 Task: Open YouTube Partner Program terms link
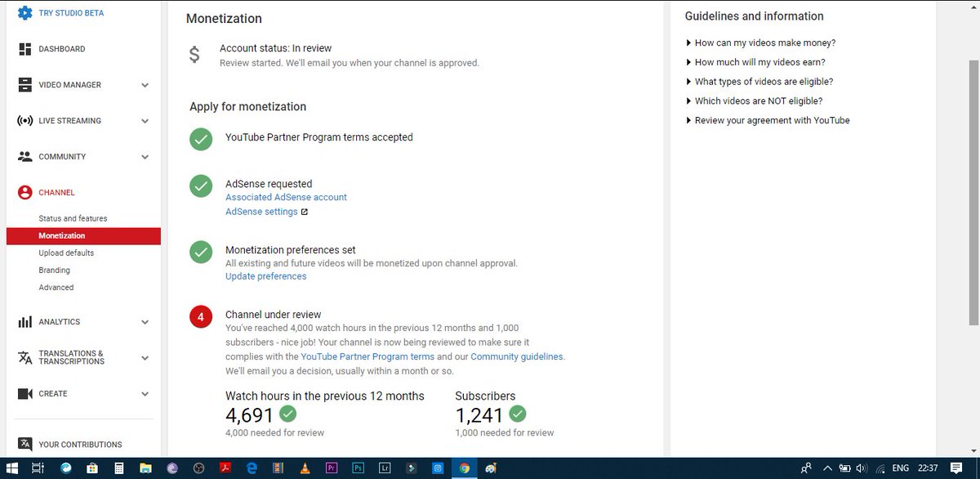coord(367,357)
